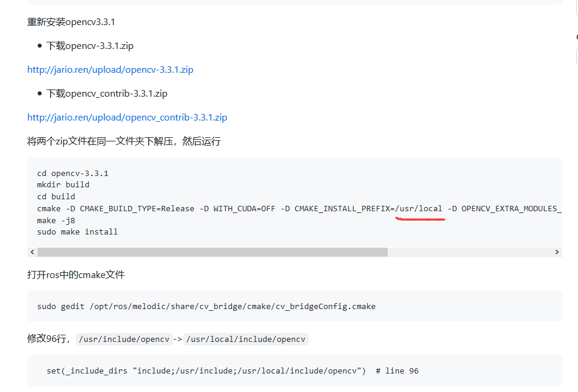Click the line 'cd opencv-3.3.1'
578x392 pixels.
(x=73, y=173)
